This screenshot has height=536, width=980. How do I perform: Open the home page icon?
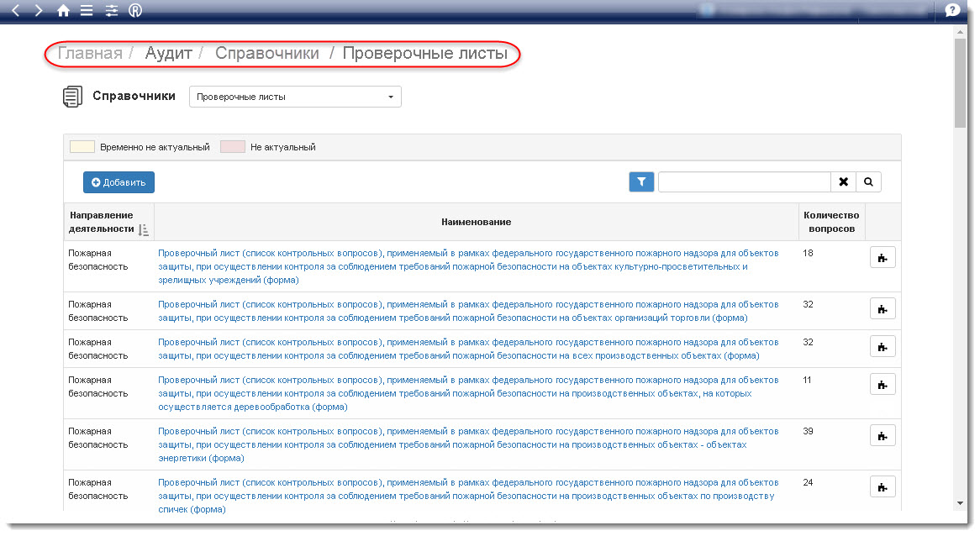pos(63,11)
